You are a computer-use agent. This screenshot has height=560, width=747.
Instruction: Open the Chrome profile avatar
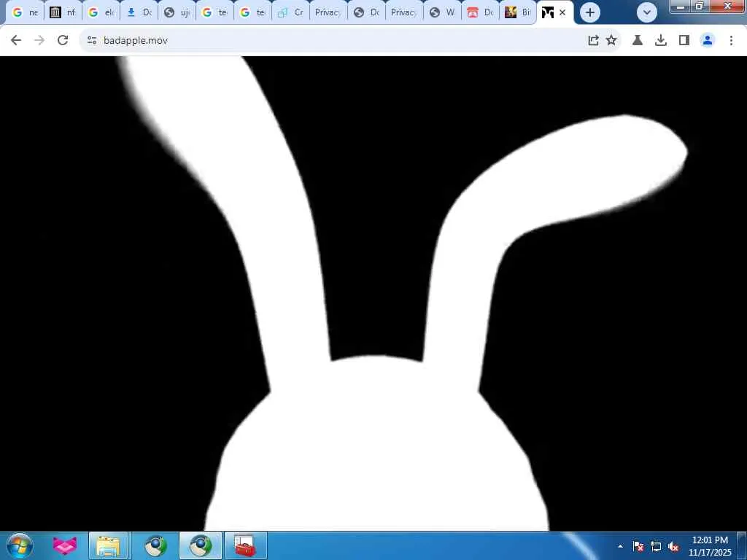pos(708,41)
